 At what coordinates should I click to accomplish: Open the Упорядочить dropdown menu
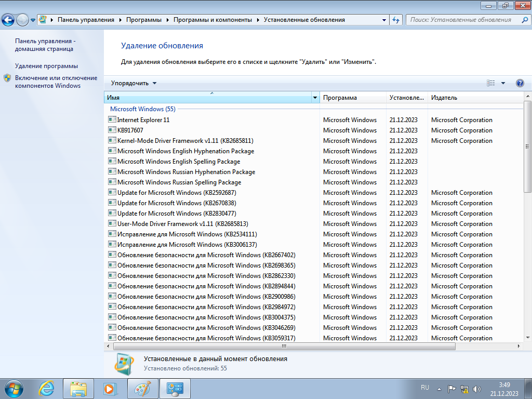click(x=134, y=83)
